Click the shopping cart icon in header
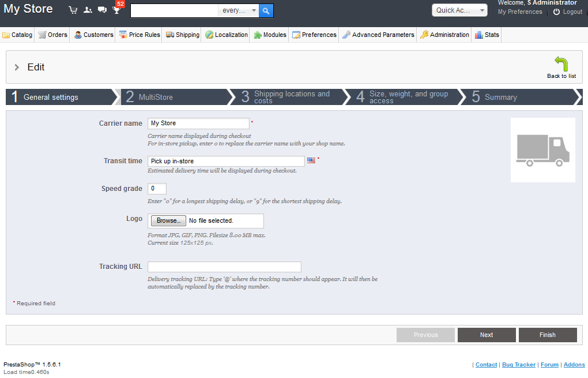Viewport: 588px width, 378px height. click(73, 10)
